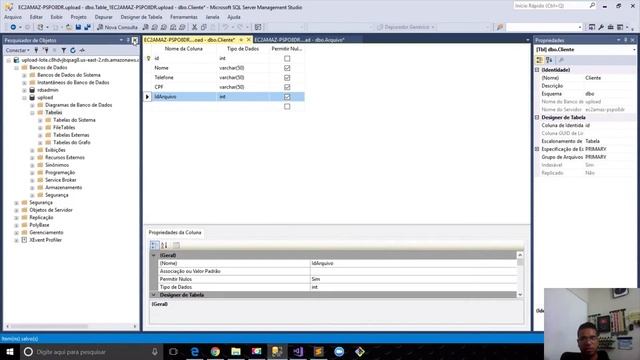Click the IdArquivo column name cell

point(184,97)
